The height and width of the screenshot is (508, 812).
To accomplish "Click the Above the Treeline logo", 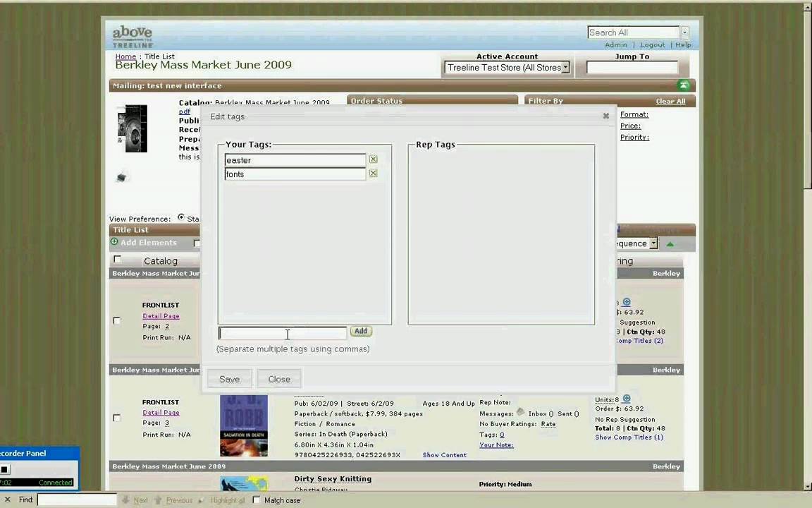I will 133,36.
